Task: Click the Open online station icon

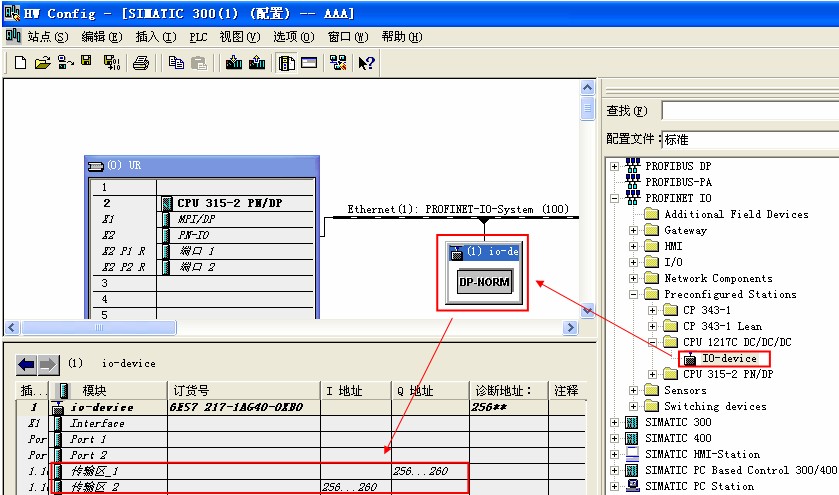Action: pyautogui.click(x=66, y=63)
